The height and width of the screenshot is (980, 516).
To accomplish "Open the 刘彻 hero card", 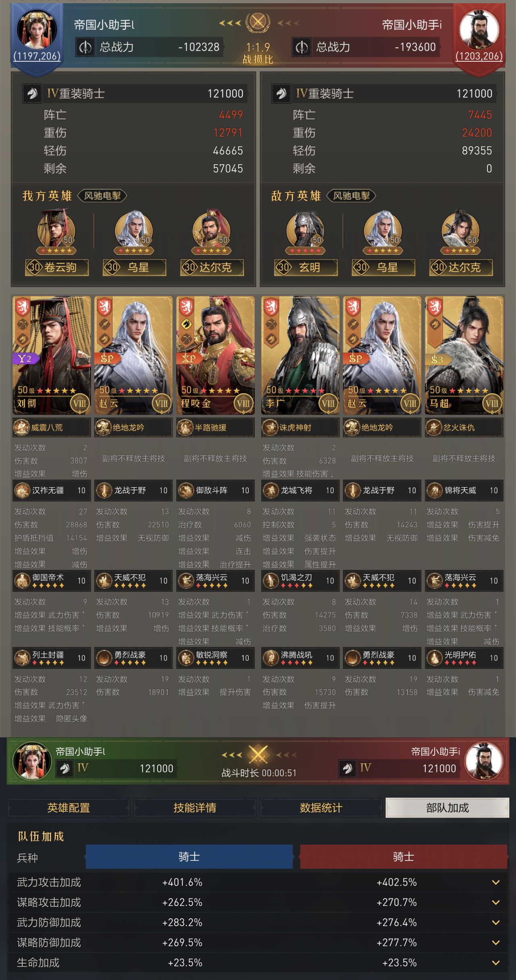I will pyautogui.click(x=52, y=355).
